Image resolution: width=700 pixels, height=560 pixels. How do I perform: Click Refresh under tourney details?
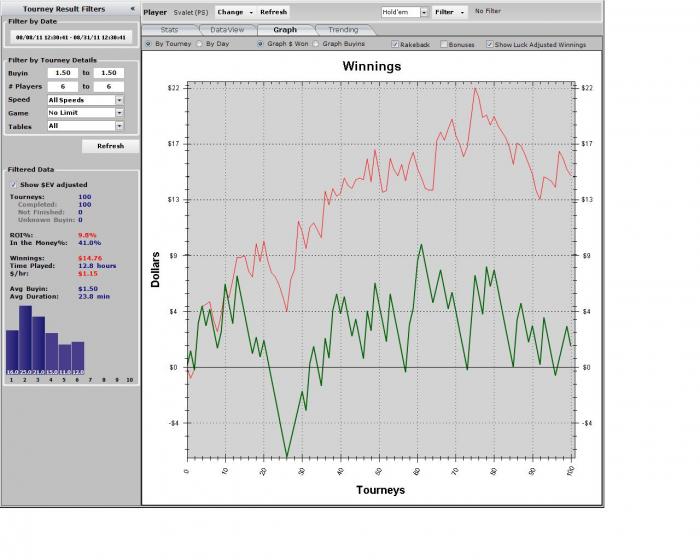(x=110, y=146)
